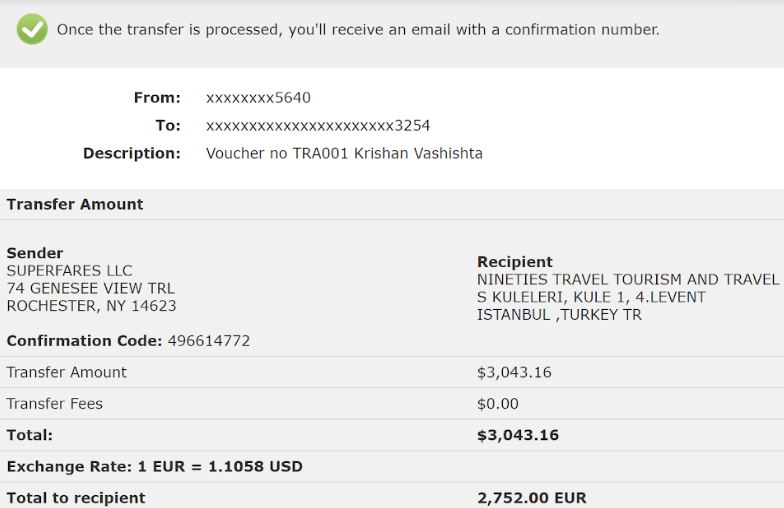Select the To account number ending 3254
784x508 pixels.
(x=318, y=126)
